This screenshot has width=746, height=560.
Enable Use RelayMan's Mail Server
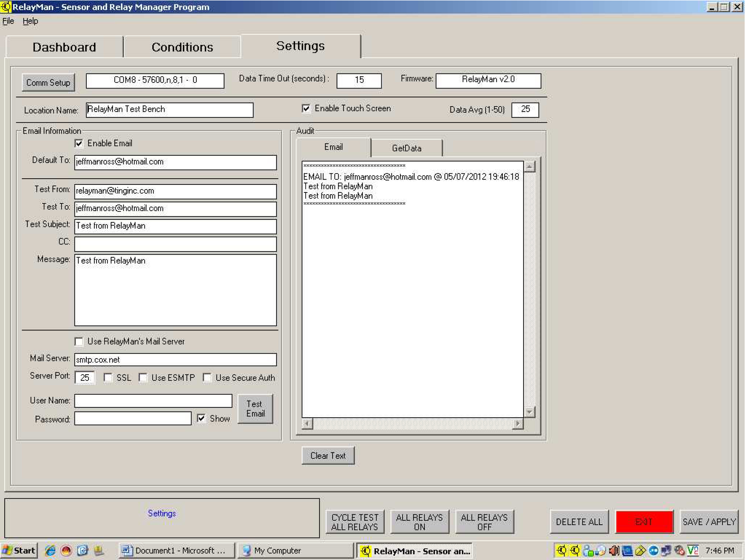pyautogui.click(x=79, y=342)
